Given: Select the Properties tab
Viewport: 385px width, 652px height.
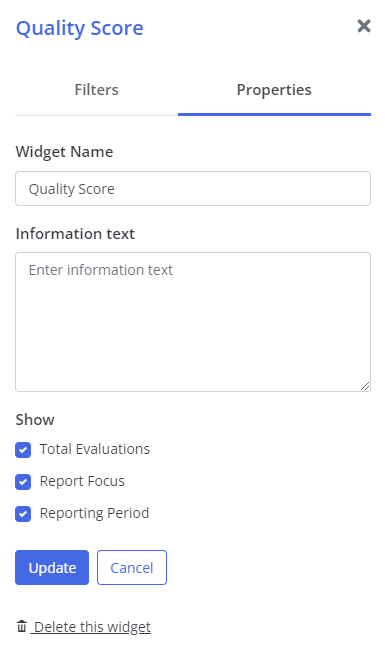Looking at the screenshot, I should (274, 90).
